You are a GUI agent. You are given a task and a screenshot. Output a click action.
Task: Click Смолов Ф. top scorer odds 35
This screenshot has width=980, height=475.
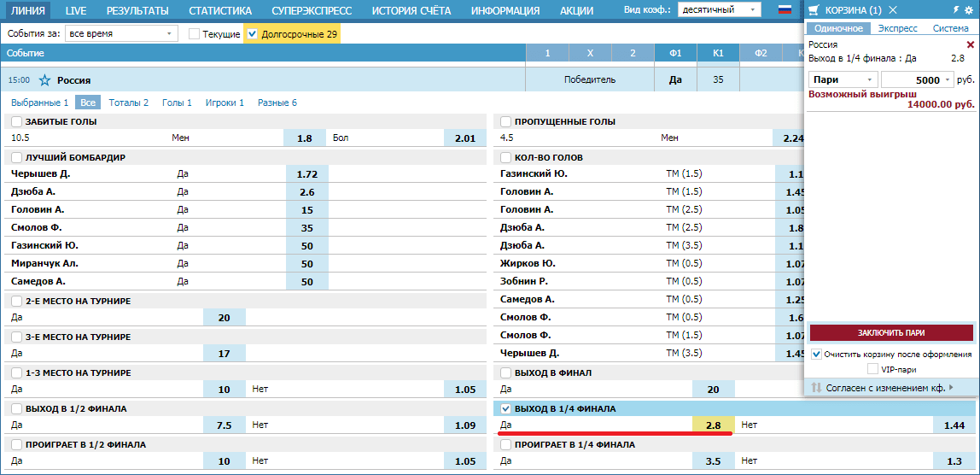coord(306,228)
